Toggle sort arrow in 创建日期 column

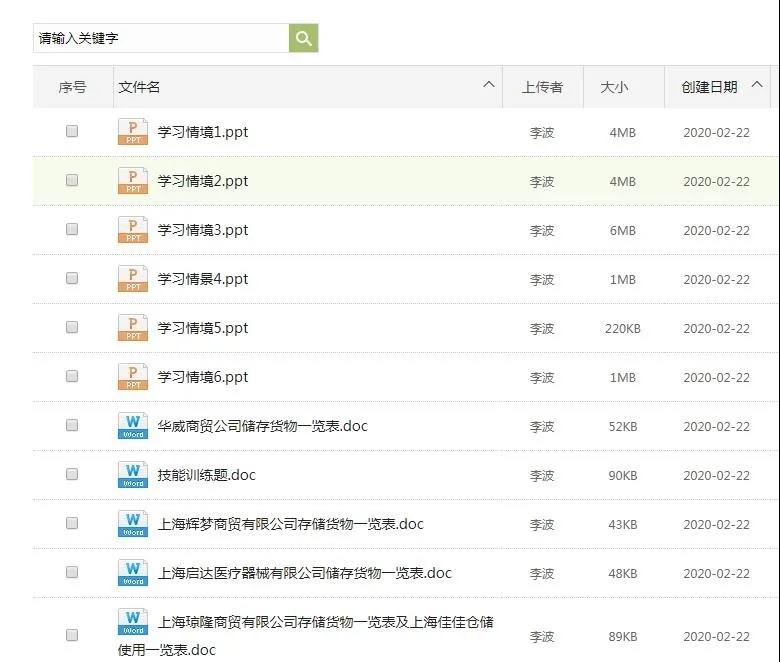(x=756, y=85)
